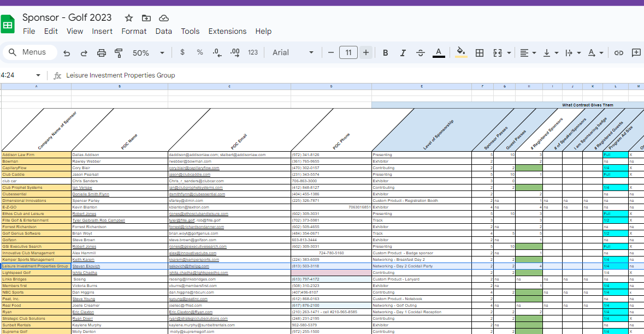Click the Redo arrow icon
The width and height of the screenshot is (644, 334).
(x=84, y=53)
